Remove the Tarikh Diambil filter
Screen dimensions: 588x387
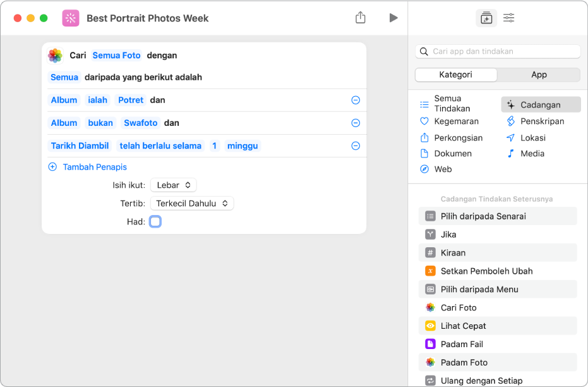[356, 146]
